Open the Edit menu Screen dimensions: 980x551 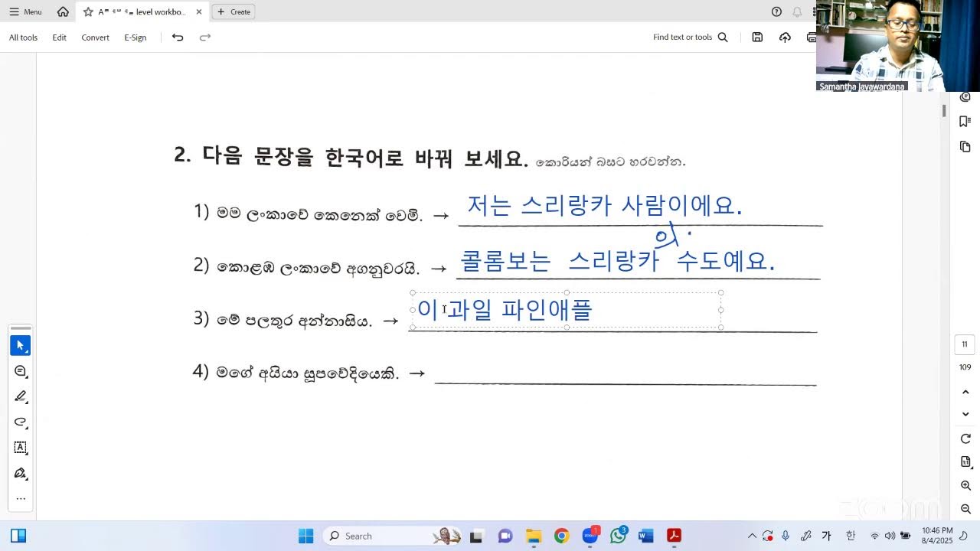click(x=59, y=37)
